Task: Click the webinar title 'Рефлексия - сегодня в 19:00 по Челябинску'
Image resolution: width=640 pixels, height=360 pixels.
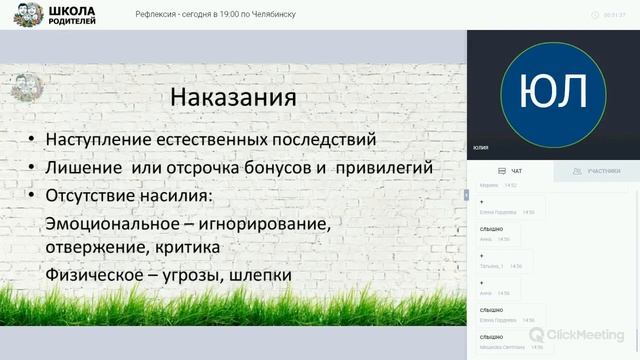Action: (216, 14)
